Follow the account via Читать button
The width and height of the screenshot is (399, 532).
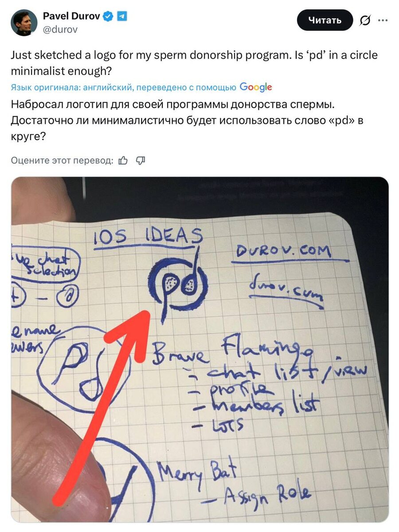[325, 20]
